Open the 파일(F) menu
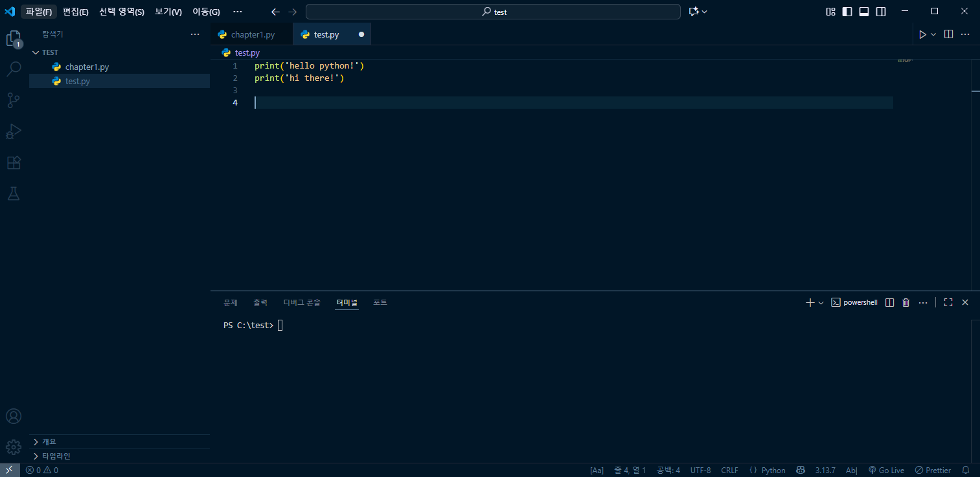Viewport: 980px width, 477px height. (x=39, y=12)
